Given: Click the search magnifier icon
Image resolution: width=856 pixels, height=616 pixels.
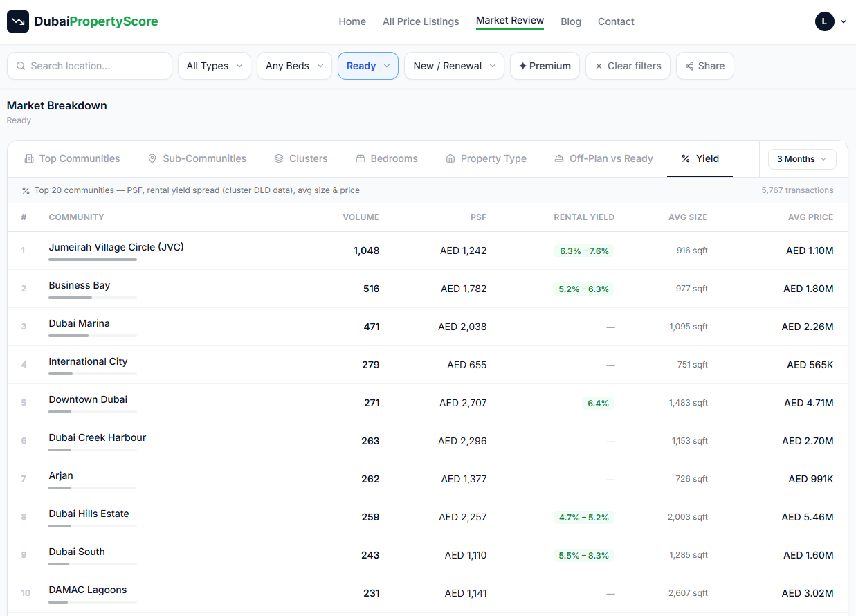Looking at the screenshot, I should (21, 66).
